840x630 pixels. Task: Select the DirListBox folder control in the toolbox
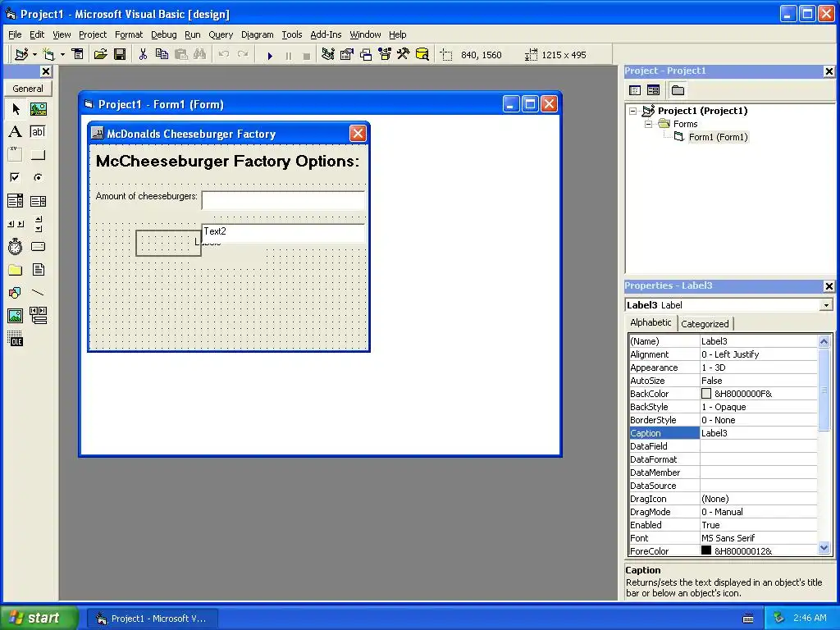click(x=16, y=269)
